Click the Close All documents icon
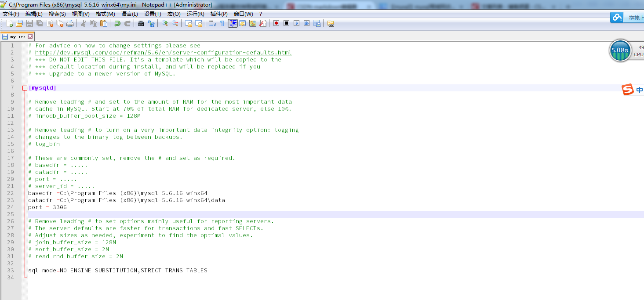This screenshot has width=644, height=300. click(x=60, y=23)
